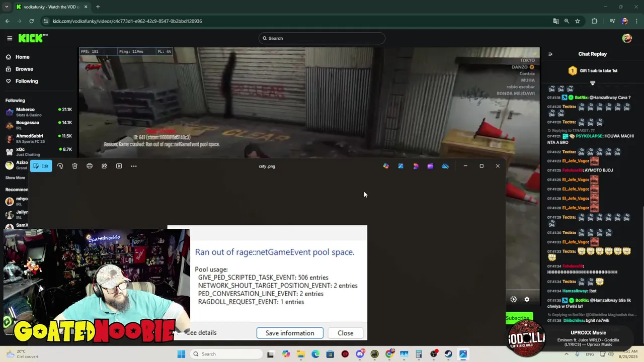Open video player settings gear
644x362 pixels.
click(x=527, y=299)
